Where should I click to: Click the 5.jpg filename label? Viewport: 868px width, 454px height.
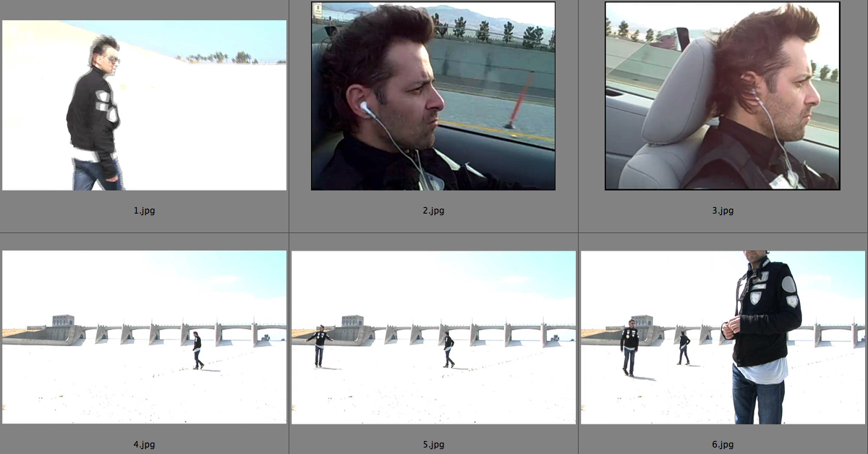click(433, 445)
